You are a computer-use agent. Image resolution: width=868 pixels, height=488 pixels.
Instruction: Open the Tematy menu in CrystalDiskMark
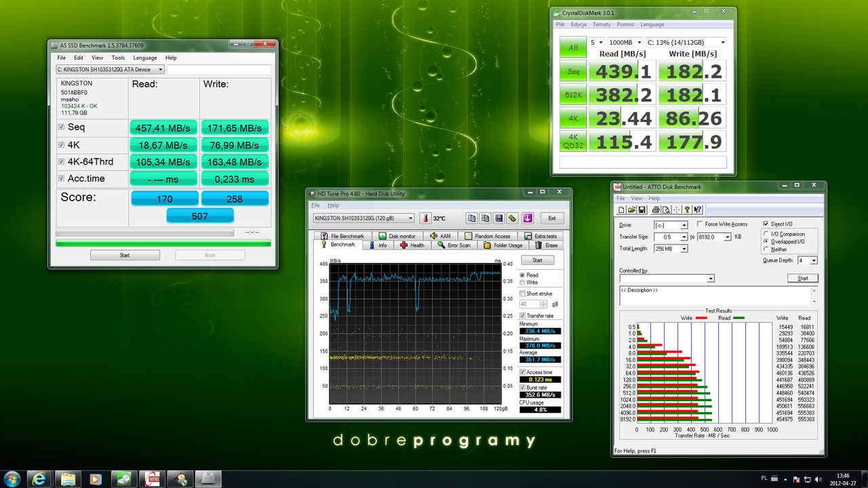point(601,24)
